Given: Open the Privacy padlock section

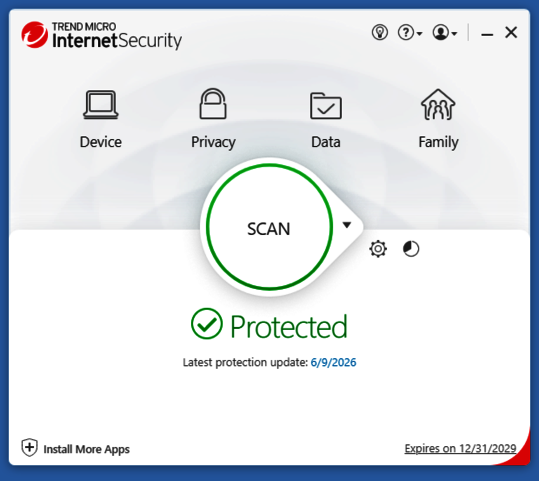Looking at the screenshot, I should pyautogui.click(x=213, y=119).
